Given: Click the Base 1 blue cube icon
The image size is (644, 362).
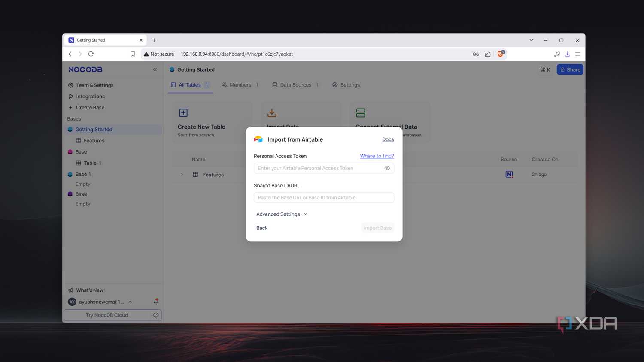Looking at the screenshot, I should coord(70,175).
